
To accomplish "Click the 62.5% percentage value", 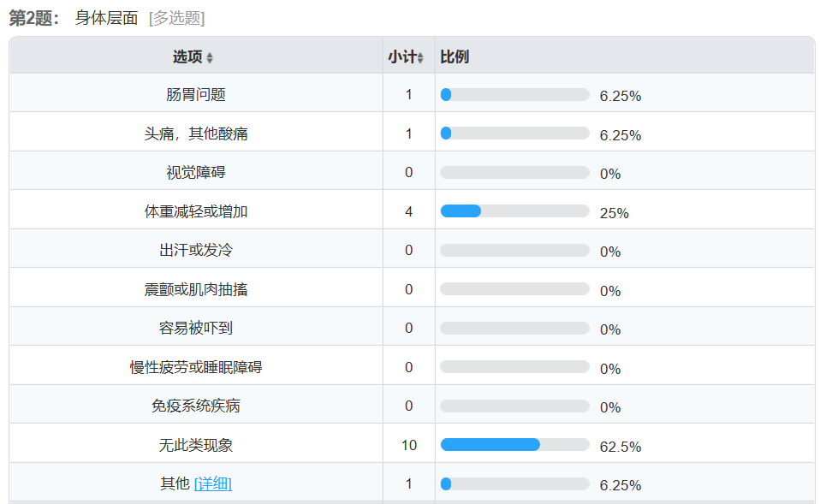I will click(621, 447).
